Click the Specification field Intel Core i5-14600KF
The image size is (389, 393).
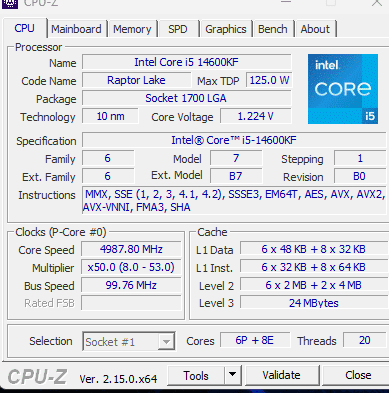pyautogui.click(x=234, y=140)
